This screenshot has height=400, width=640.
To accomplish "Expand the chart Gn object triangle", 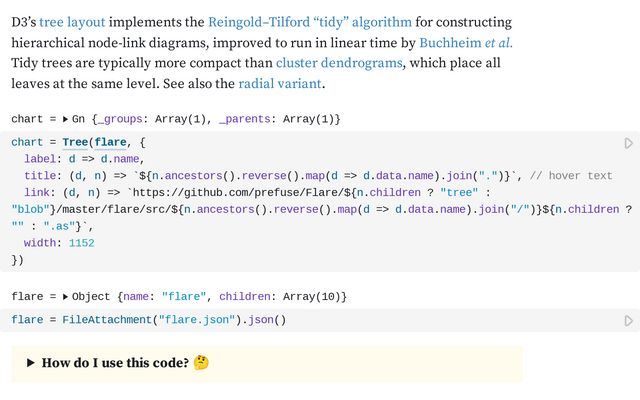I will (65, 119).
